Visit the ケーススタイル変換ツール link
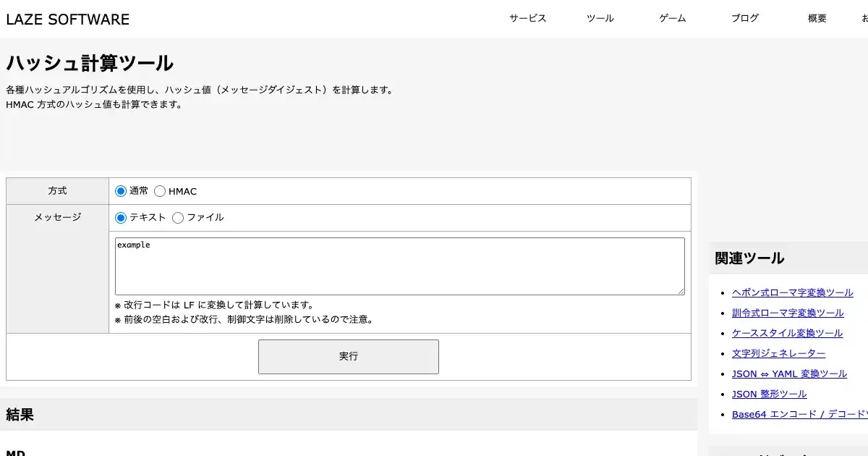 click(787, 333)
